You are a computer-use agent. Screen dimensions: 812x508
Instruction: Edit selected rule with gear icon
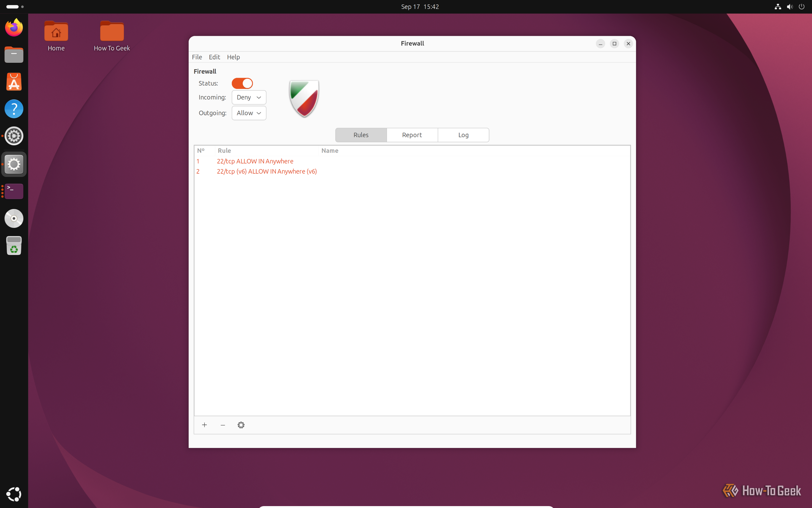point(241,425)
